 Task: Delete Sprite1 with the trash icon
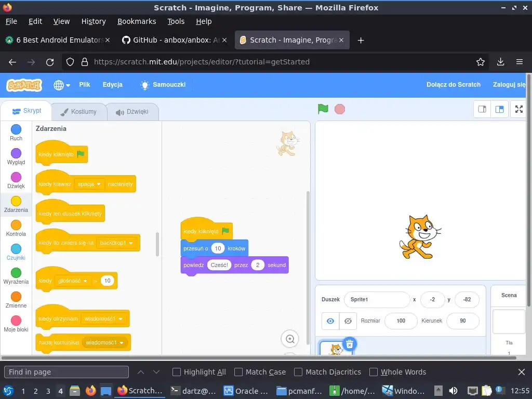tap(350, 344)
